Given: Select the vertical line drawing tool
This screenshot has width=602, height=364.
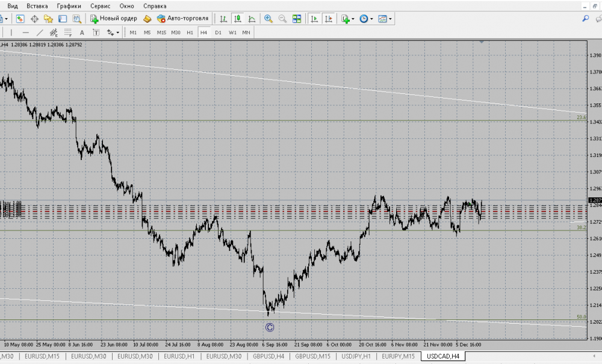Looking at the screenshot, I should tap(11, 32).
